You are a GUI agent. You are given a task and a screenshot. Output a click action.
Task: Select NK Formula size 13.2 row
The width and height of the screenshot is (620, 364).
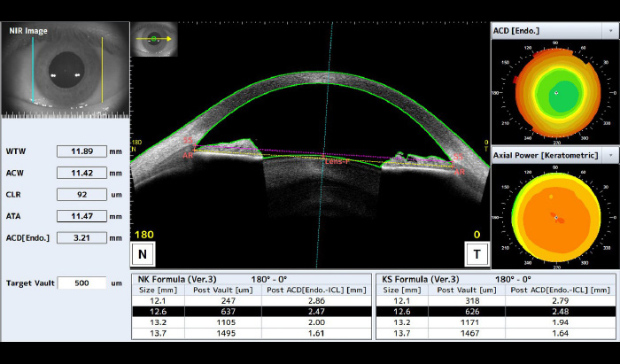252,322
